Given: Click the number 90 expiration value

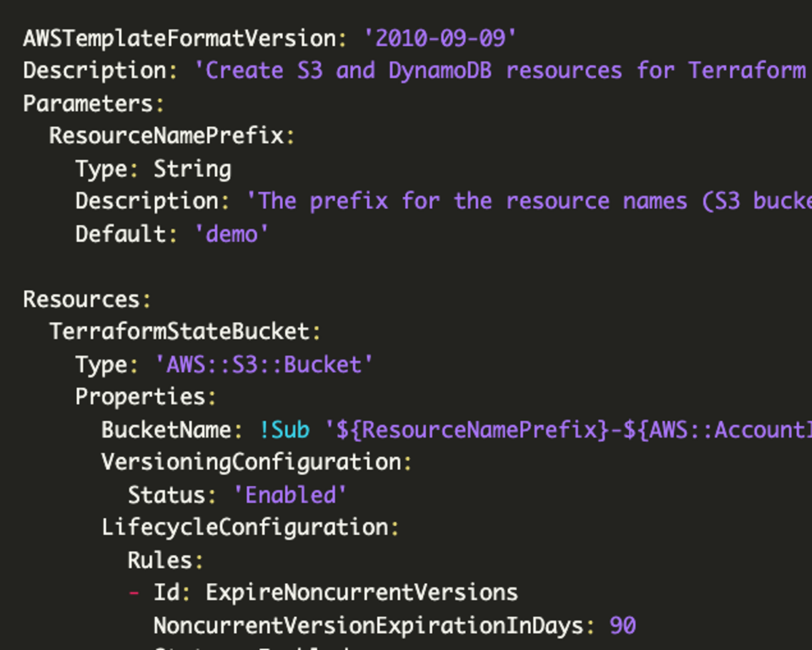Looking at the screenshot, I should click(x=623, y=626).
